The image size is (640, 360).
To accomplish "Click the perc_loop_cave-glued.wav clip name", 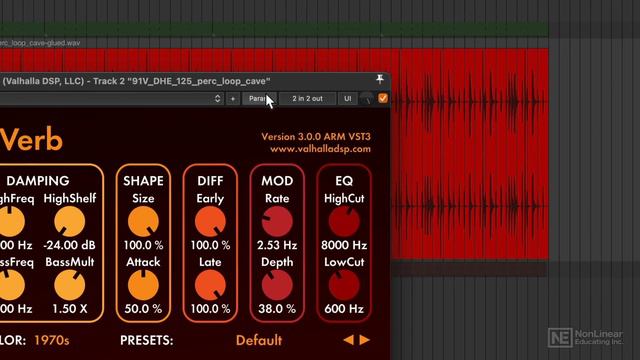I will point(40,42).
